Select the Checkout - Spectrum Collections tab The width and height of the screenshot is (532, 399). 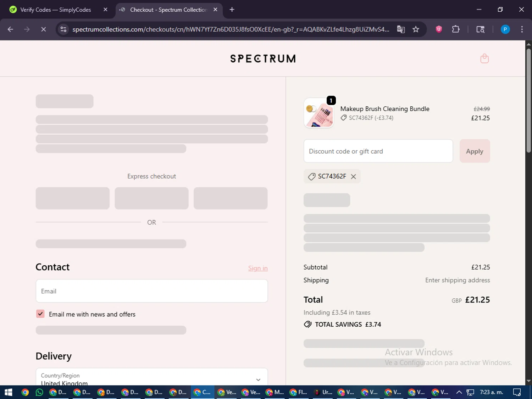tap(168, 10)
